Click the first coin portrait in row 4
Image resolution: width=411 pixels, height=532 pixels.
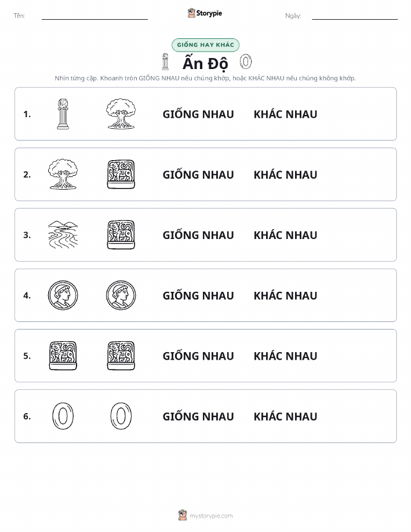[x=63, y=295]
